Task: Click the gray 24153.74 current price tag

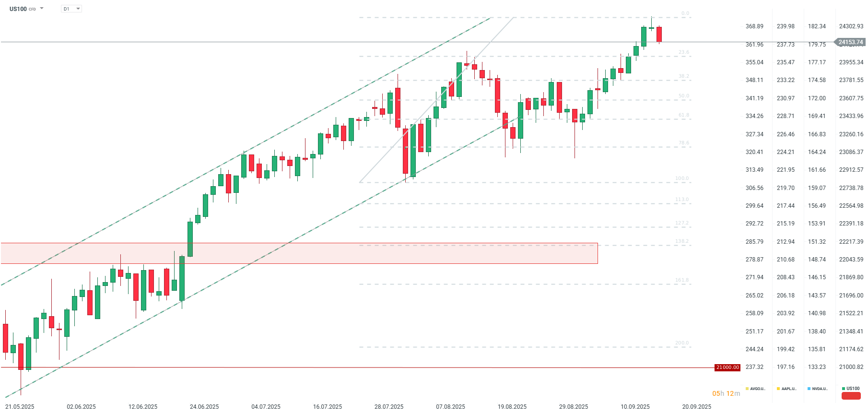Action: [850, 42]
